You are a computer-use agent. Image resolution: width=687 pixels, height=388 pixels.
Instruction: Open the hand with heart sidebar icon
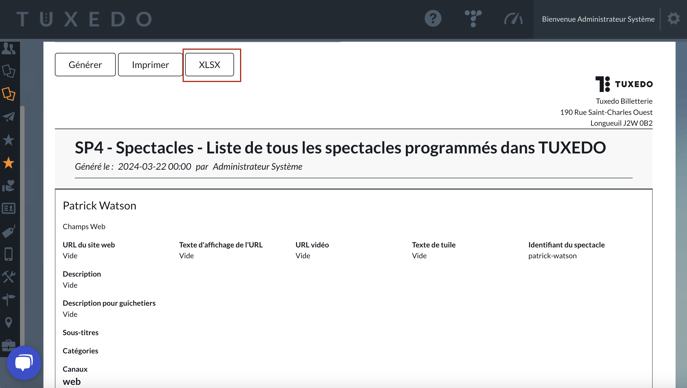point(8,186)
